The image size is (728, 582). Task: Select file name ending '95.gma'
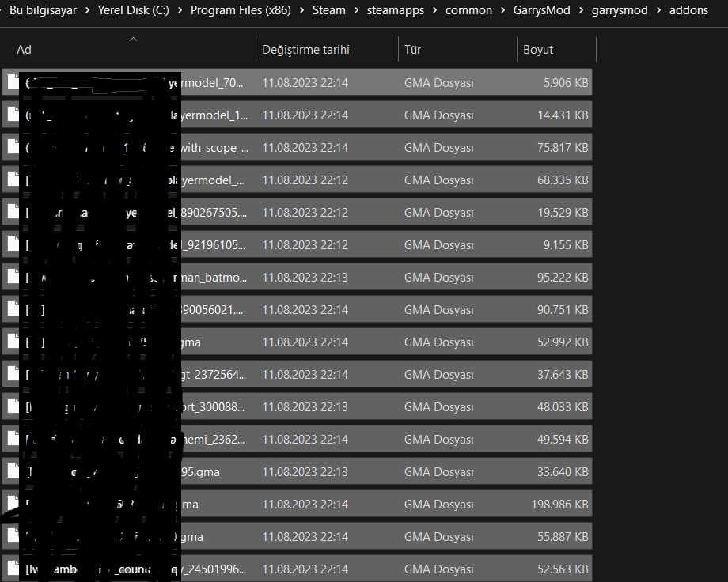pyautogui.click(x=123, y=472)
